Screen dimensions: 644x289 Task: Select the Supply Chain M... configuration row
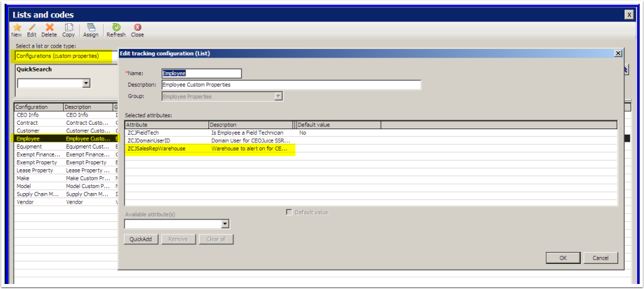[x=66, y=194]
